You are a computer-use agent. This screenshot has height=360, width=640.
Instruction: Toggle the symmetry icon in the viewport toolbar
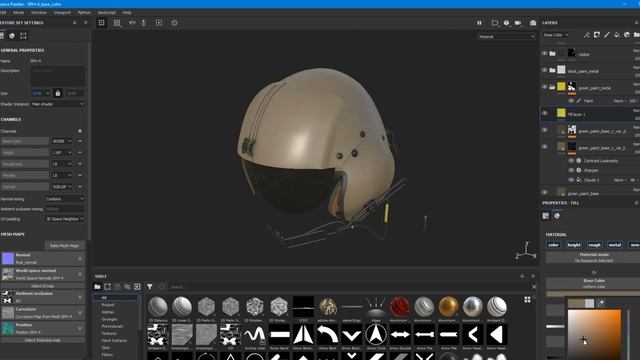coord(132,23)
